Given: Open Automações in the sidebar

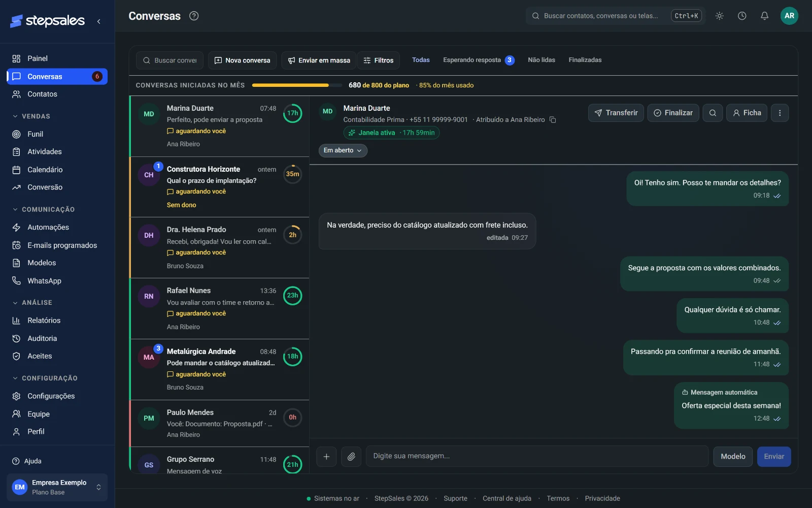Looking at the screenshot, I should tap(57, 227).
